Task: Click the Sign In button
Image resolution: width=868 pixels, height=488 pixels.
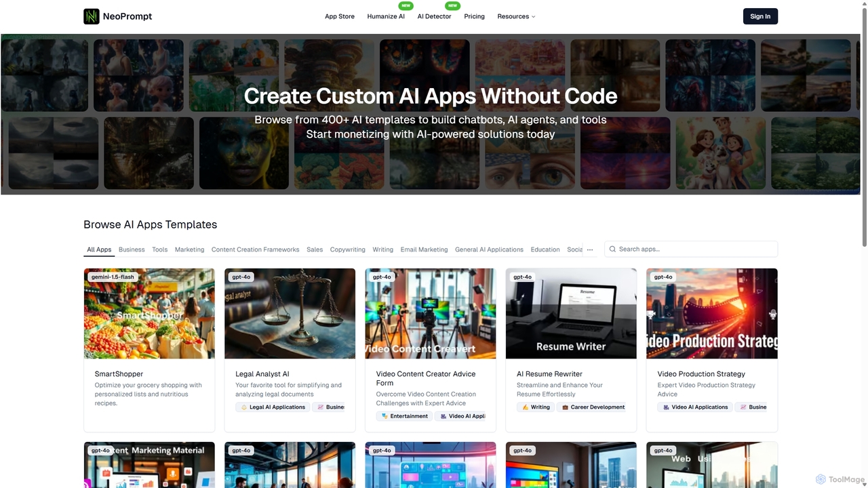Action: pyautogui.click(x=760, y=16)
